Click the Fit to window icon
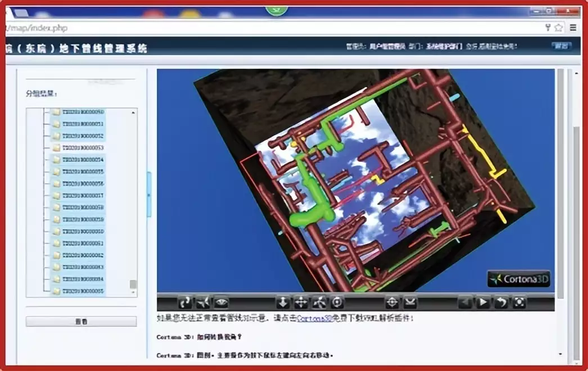 tap(519, 302)
